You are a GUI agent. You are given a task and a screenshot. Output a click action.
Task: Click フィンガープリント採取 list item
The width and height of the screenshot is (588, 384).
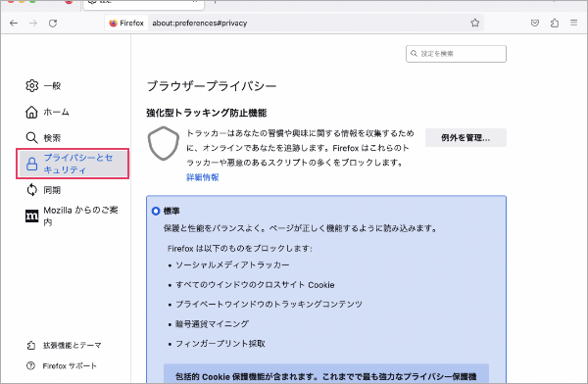coord(220,344)
